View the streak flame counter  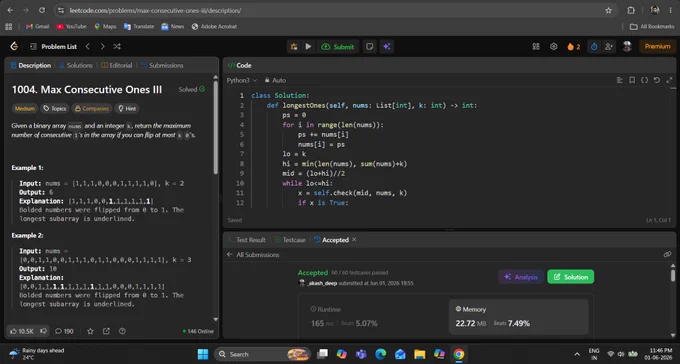click(574, 46)
